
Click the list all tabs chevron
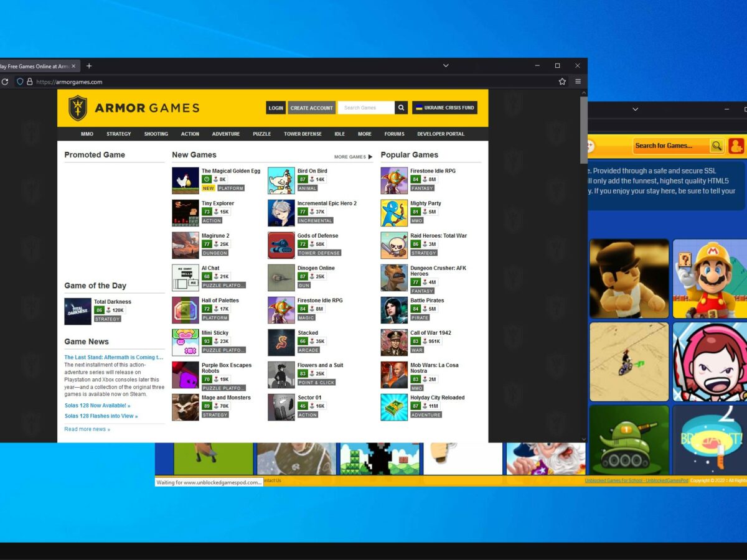tap(446, 65)
